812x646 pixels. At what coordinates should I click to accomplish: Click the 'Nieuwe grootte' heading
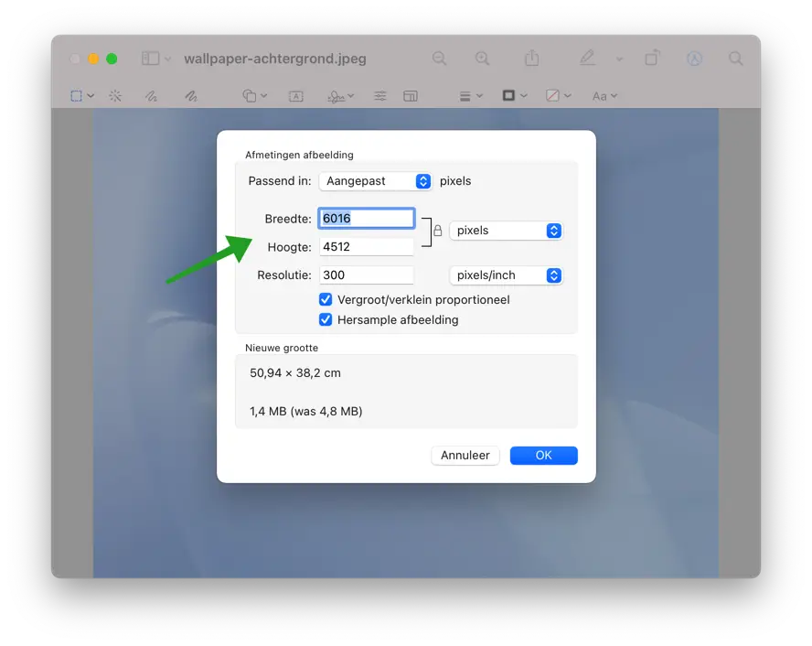pos(282,348)
